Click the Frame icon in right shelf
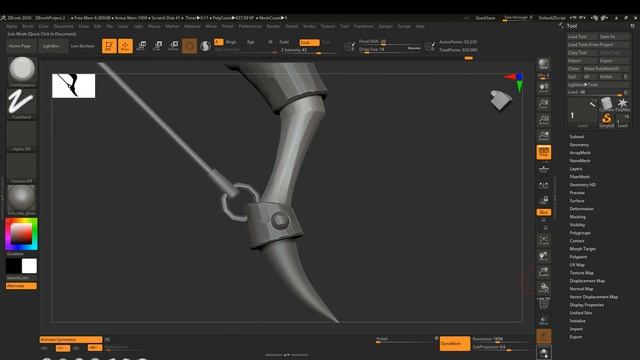Viewport: 640px width, 360px height. point(544,240)
